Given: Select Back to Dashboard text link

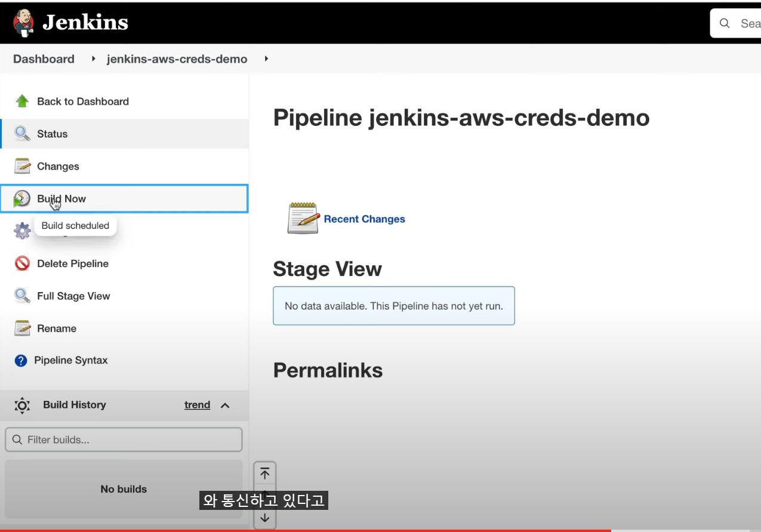Looking at the screenshot, I should (83, 102).
